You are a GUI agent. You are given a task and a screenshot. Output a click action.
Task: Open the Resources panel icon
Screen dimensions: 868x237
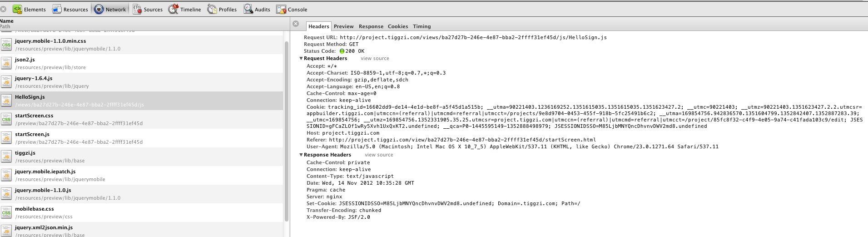(x=57, y=9)
